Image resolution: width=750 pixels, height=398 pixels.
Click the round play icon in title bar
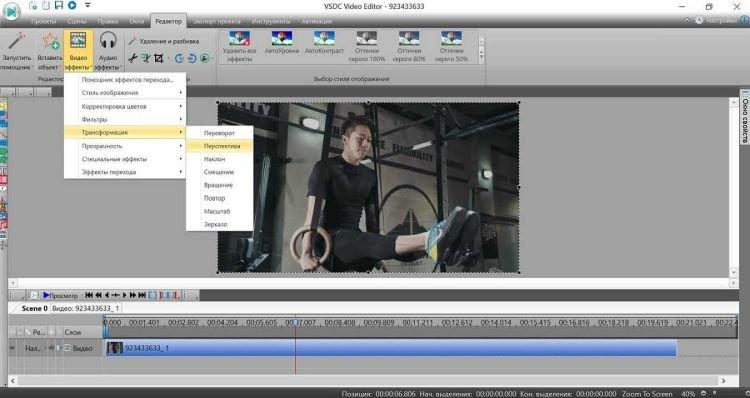(x=72, y=6)
